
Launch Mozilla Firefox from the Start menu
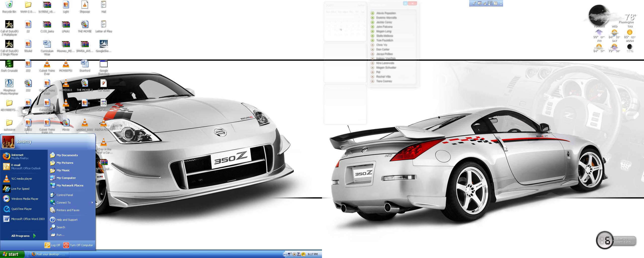point(24,156)
